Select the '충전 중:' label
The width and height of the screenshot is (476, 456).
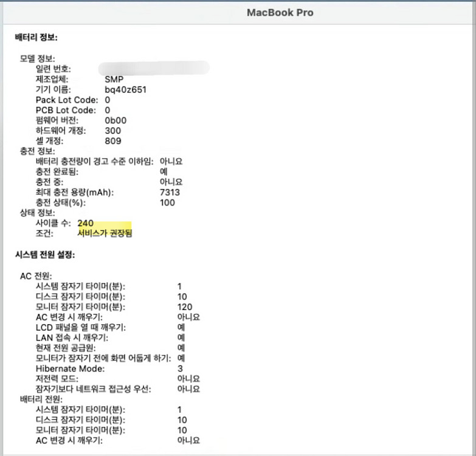pyautogui.click(x=50, y=182)
